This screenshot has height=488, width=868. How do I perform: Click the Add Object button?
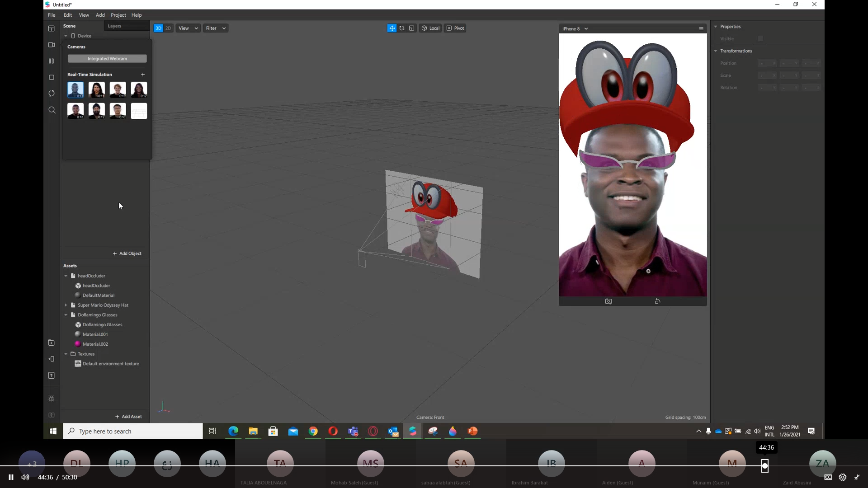(x=127, y=253)
